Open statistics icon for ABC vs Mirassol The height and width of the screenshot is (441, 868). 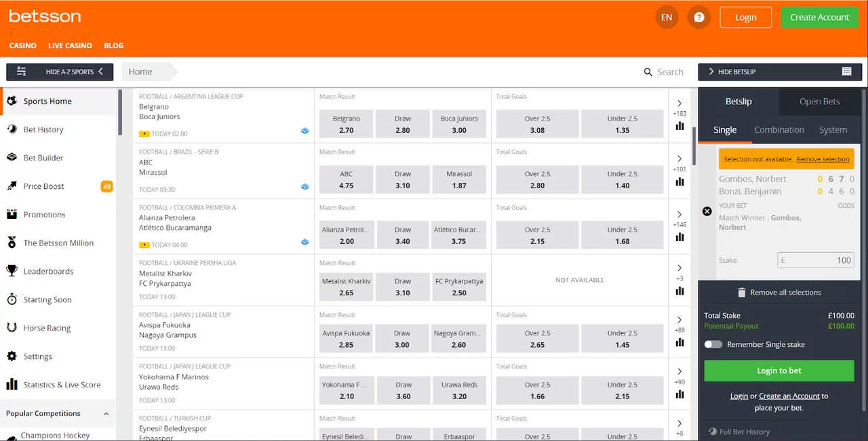[x=679, y=182]
